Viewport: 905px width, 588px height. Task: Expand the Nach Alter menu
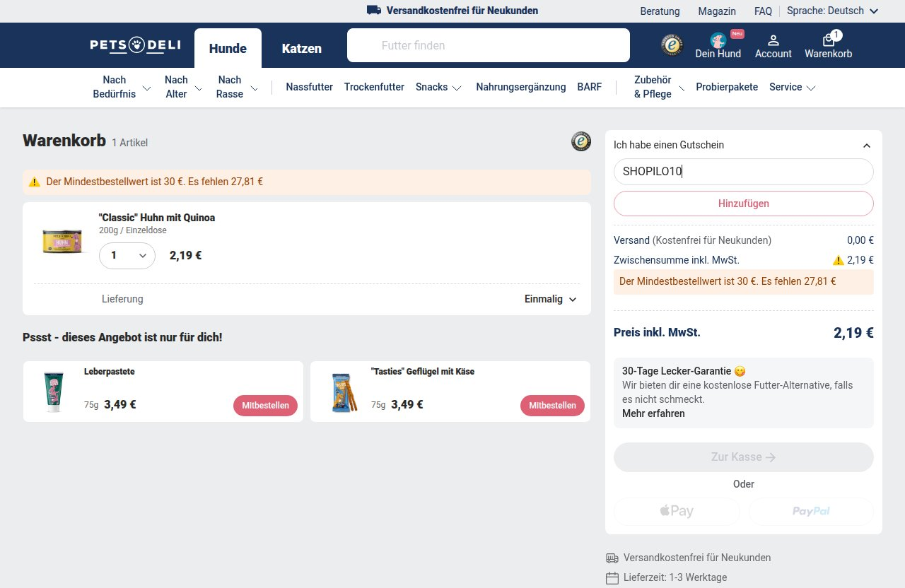183,88
